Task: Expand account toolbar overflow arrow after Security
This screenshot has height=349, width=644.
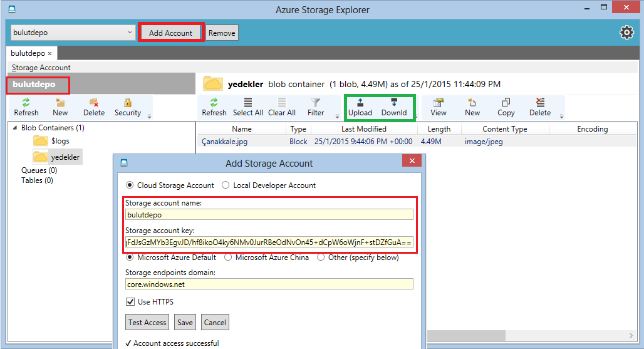Action: click(x=150, y=117)
